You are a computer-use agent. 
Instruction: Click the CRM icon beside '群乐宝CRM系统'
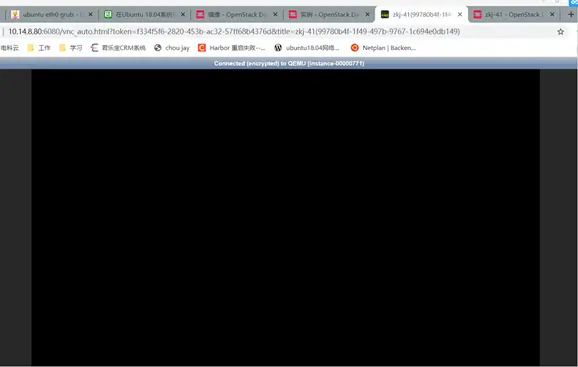point(94,48)
